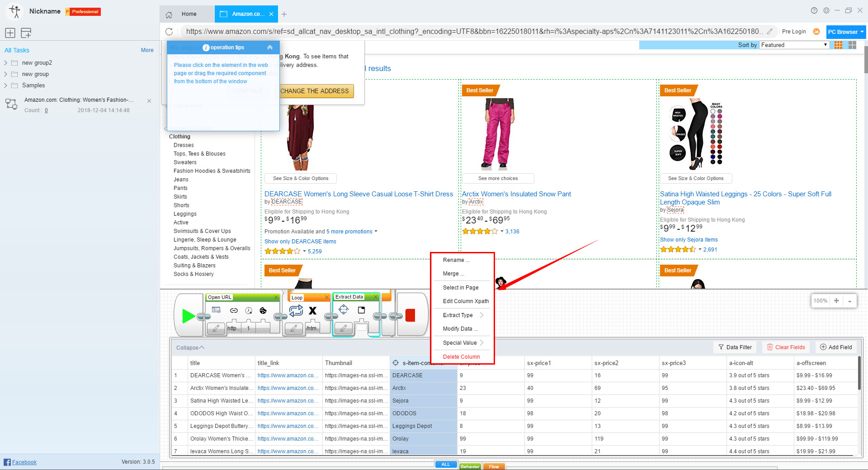Open the Sort by Featured dropdown

point(794,45)
